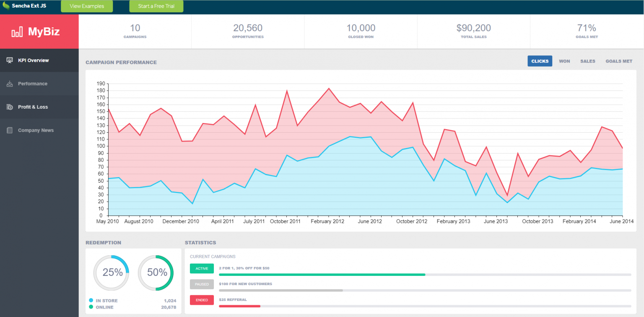Viewport: 644px width, 317px height.
Task: Switch chart to Sales view
Action: pyautogui.click(x=587, y=61)
